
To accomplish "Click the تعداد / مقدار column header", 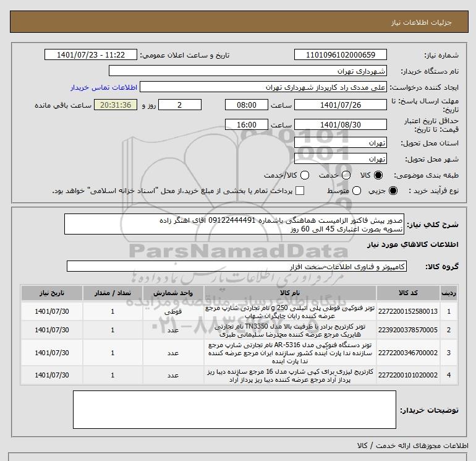I will tap(113, 293).
